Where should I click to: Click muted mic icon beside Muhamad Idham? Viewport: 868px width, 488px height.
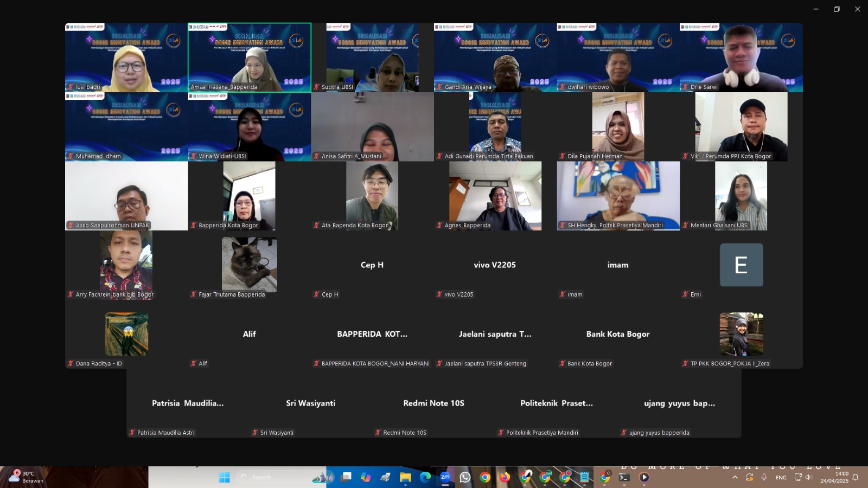[x=71, y=156]
